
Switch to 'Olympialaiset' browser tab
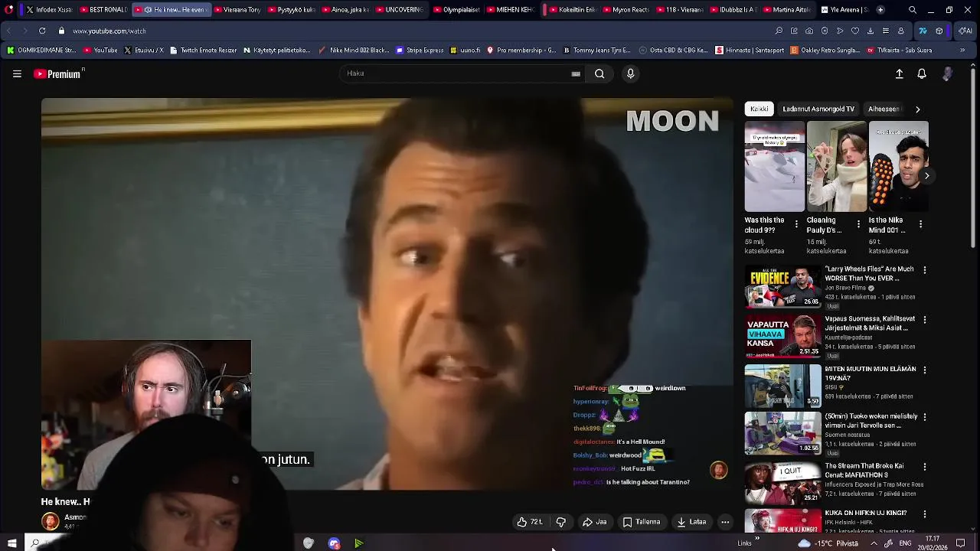coord(456,10)
